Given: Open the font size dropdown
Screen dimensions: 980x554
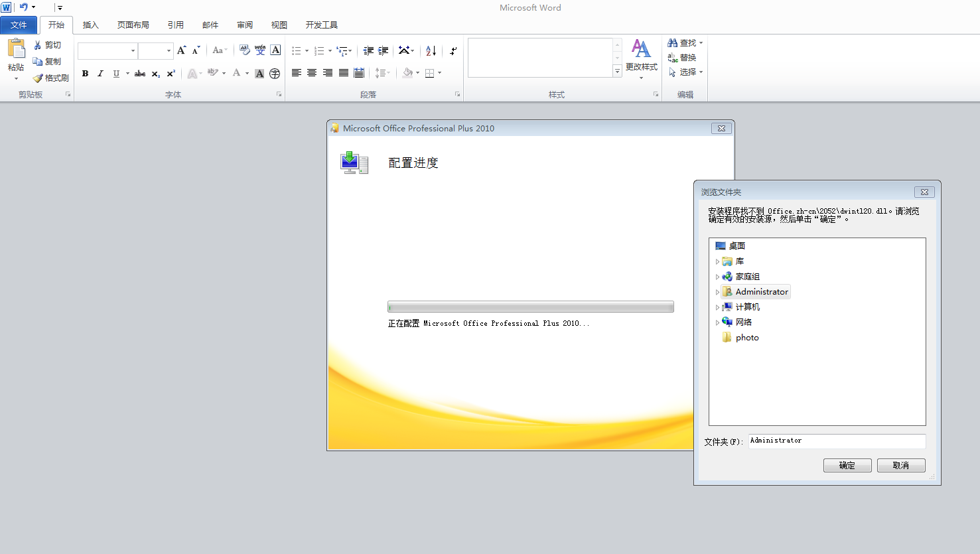Looking at the screenshot, I should click(169, 50).
